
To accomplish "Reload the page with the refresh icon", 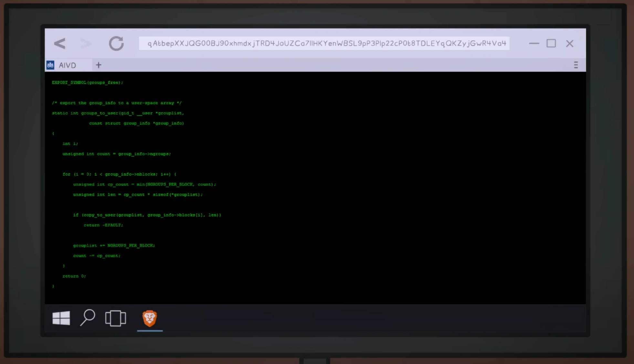I will 116,44.
